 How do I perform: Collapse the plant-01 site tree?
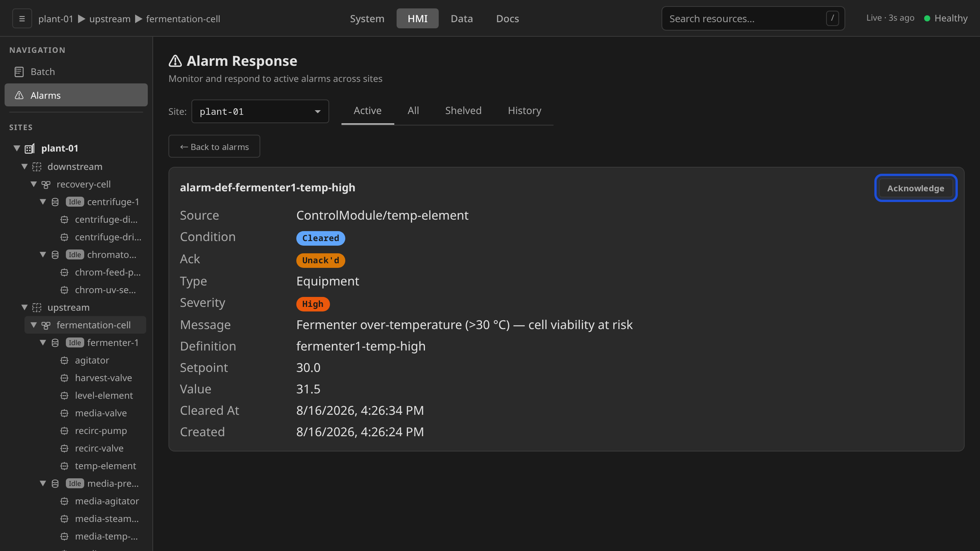pos(17,148)
